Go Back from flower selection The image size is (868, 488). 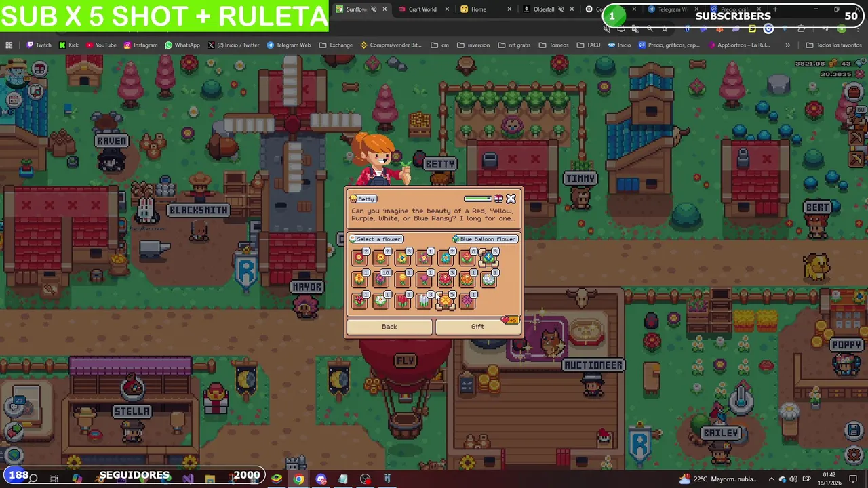pyautogui.click(x=389, y=327)
